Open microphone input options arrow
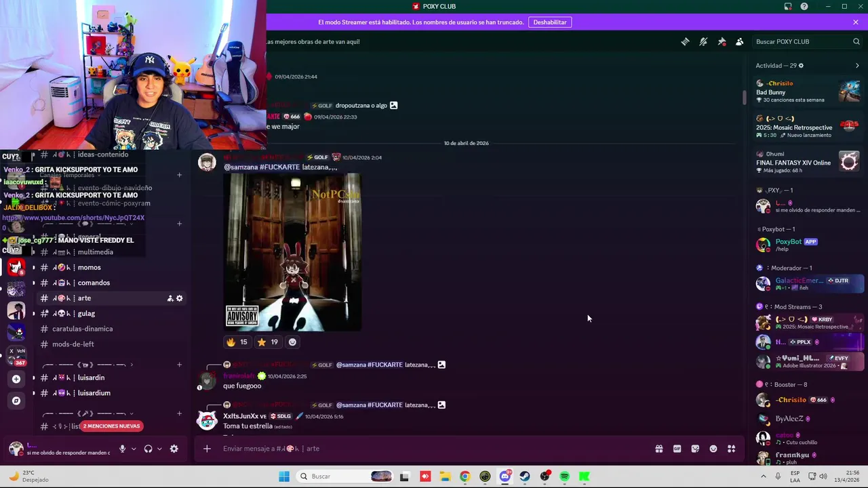The width and height of the screenshot is (868, 488). [134, 449]
